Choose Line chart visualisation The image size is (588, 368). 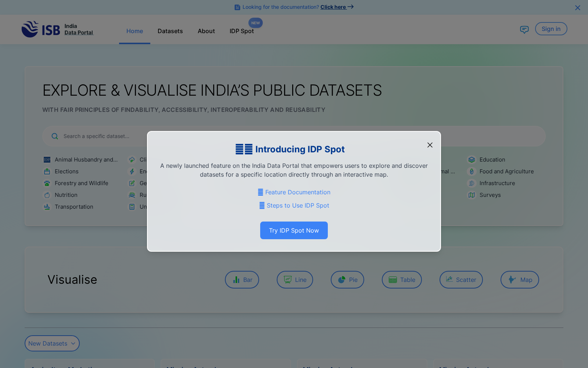295,280
